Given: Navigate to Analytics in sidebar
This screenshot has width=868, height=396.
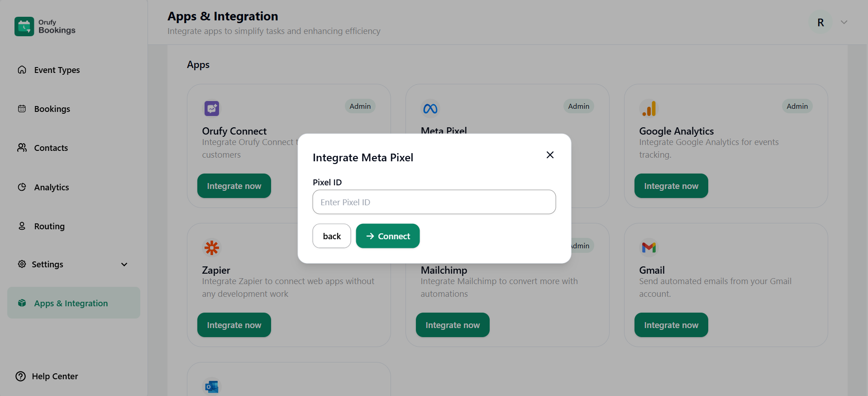Looking at the screenshot, I should [52, 187].
